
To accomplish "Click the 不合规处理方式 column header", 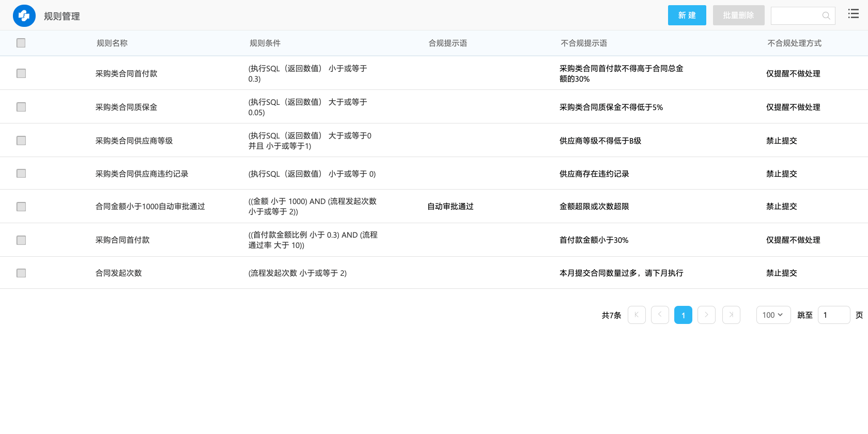I will point(795,43).
